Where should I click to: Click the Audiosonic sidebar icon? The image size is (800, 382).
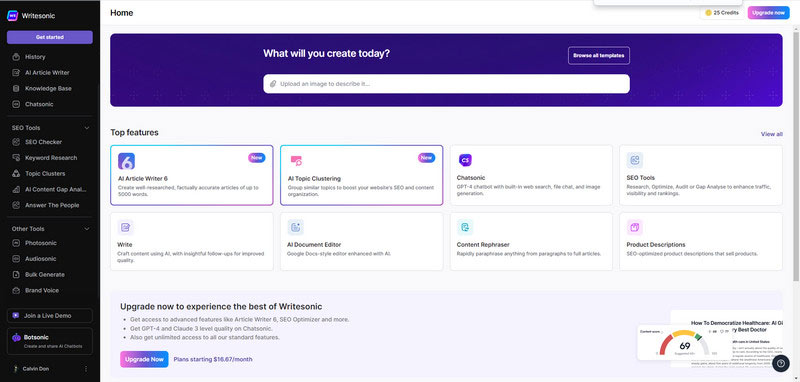click(16, 259)
